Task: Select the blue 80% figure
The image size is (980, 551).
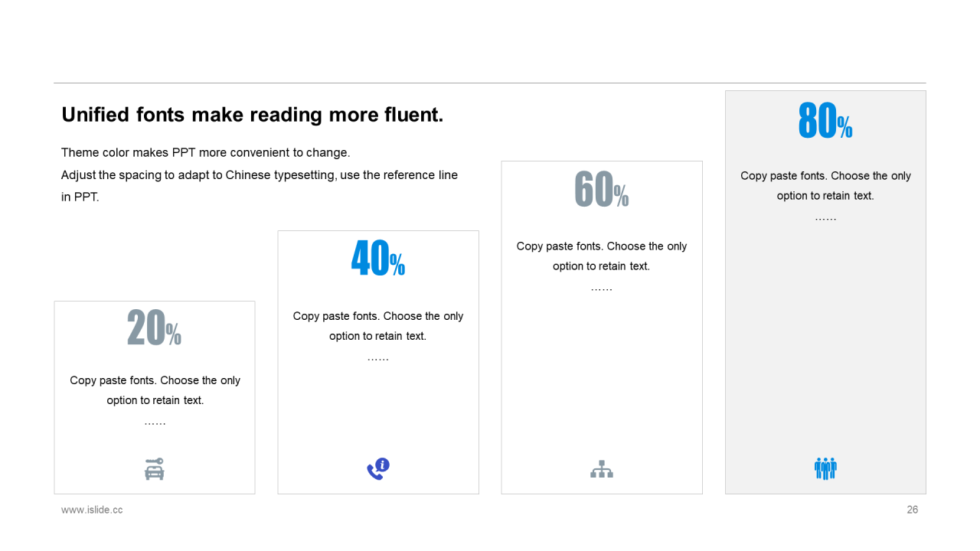Action: [x=825, y=120]
